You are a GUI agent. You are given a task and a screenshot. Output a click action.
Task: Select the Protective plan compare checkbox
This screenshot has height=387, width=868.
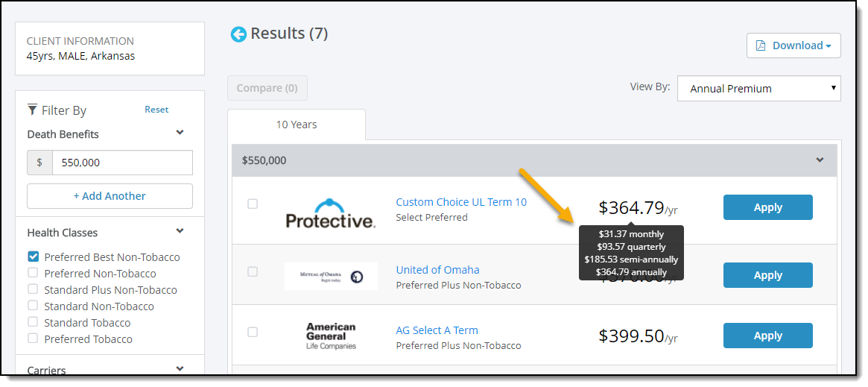pyautogui.click(x=253, y=204)
